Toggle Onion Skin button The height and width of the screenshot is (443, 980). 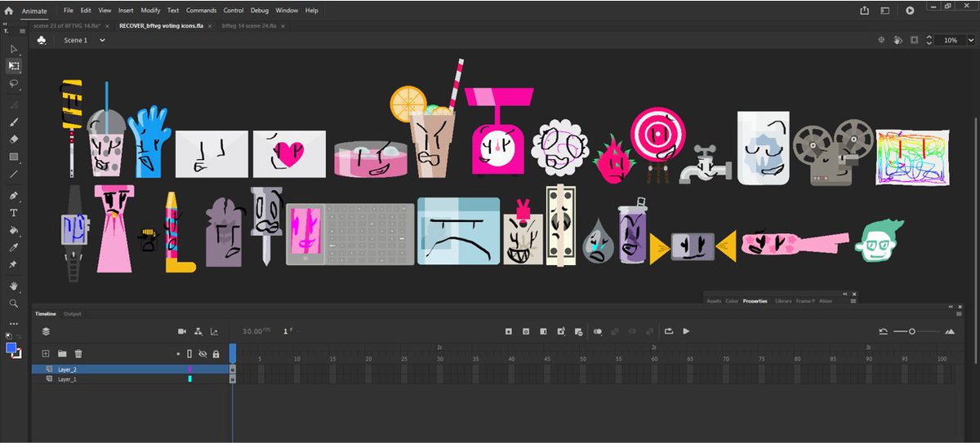coord(598,331)
